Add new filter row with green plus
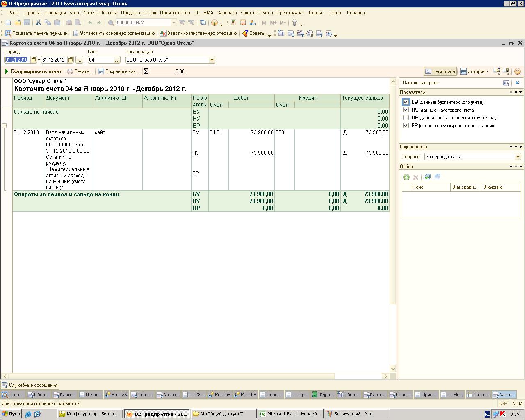This screenshot has height=420, width=525. click(406, 177)
